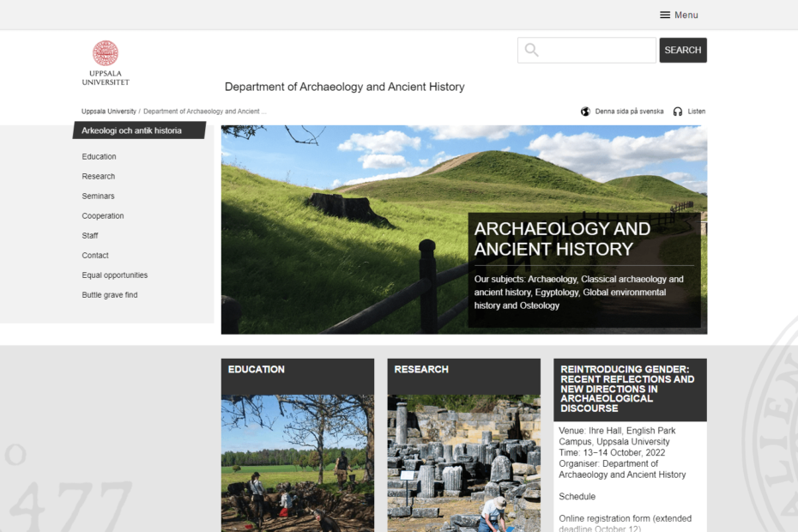Click the RESEARCH ruins photo card

point(463,463)
